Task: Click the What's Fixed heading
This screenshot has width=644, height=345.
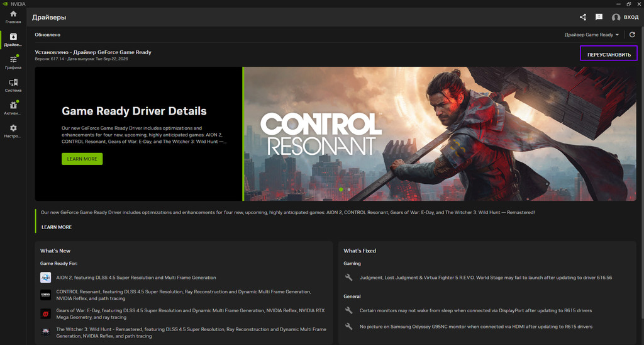Action: click(360, 251)
